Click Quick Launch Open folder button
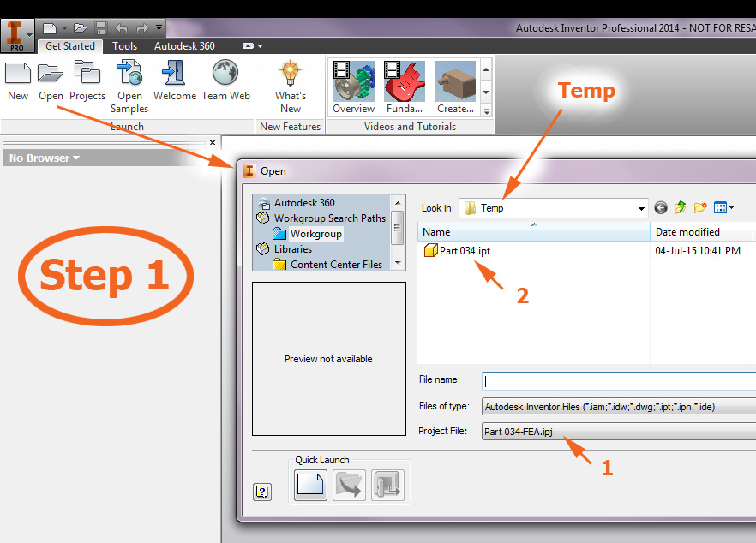756x543 pixels. [x=349, y=485]
